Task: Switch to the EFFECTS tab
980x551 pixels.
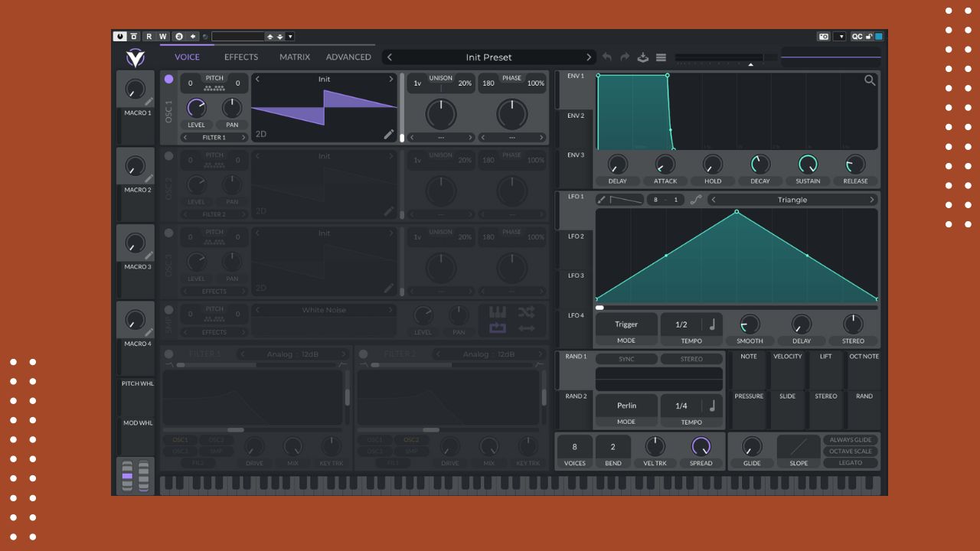Action: point(240,57)
